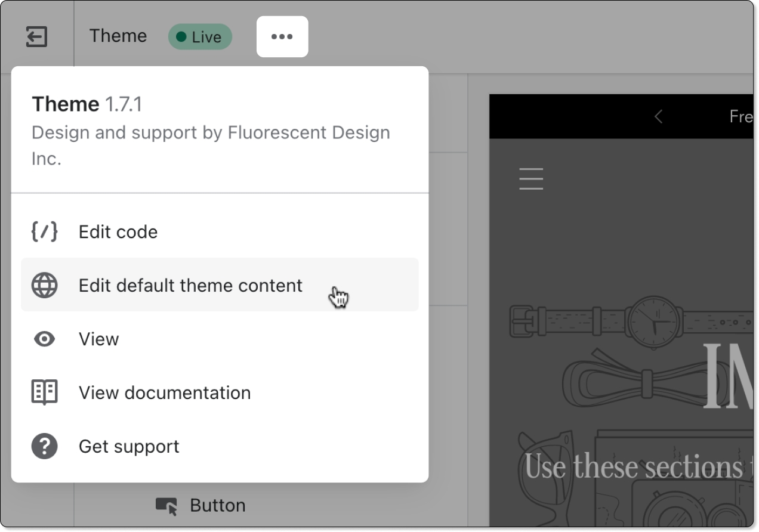Select the Button item in the sidebar
The image size is (759, 532).
[x=217, y=506]
